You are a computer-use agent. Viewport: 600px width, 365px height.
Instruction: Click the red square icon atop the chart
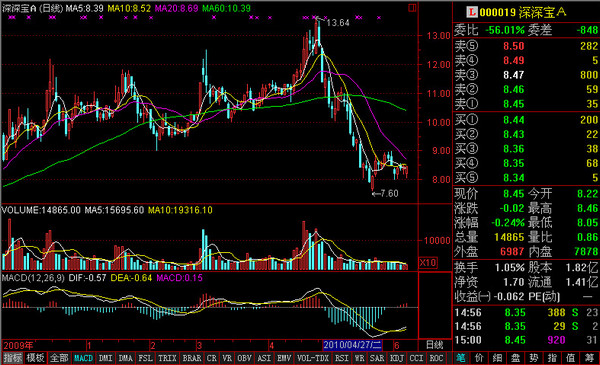pyautogui.click(x=412, y=7)
